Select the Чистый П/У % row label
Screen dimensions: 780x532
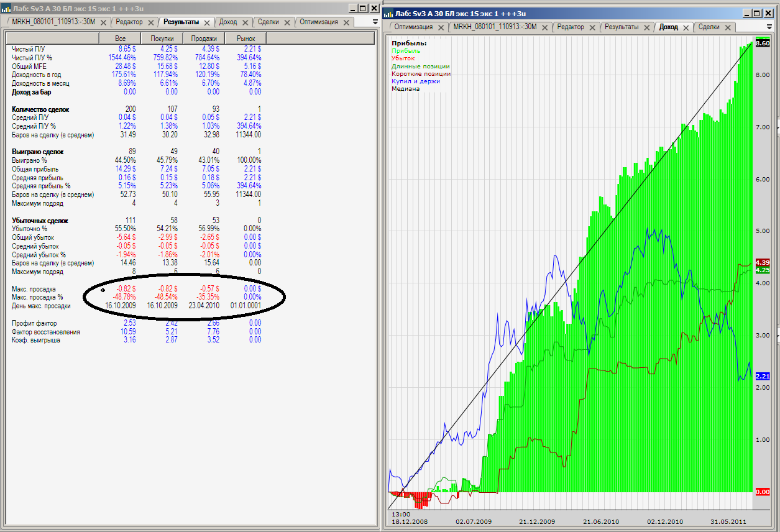click(x=32, y=57)
